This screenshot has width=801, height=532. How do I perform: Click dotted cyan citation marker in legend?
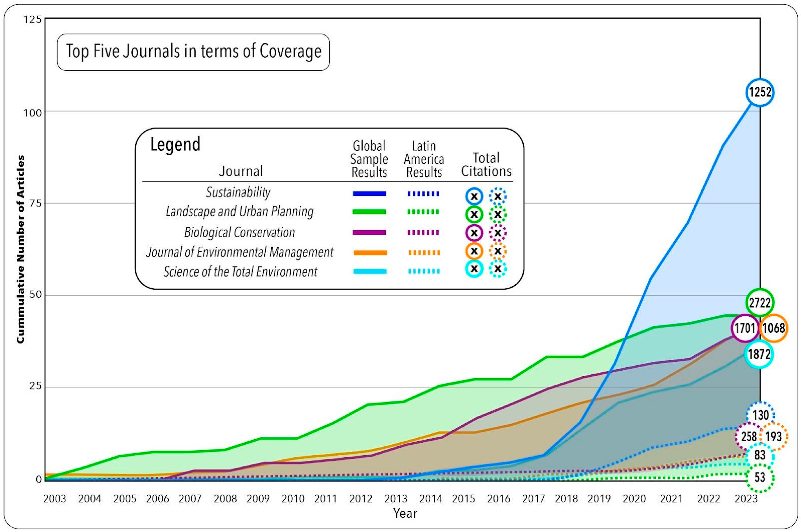497,269
